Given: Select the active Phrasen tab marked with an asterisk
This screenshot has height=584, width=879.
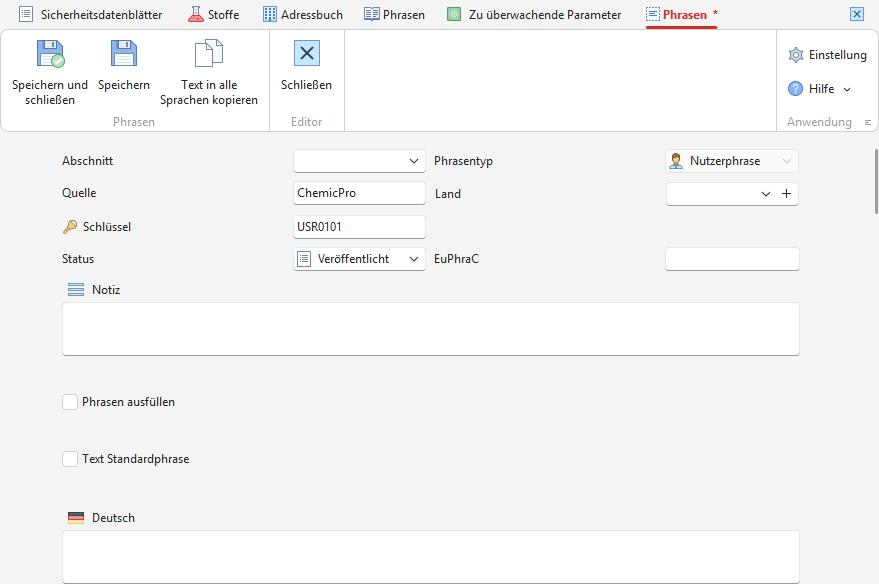Looking at the screenshot, I should 682,15.
